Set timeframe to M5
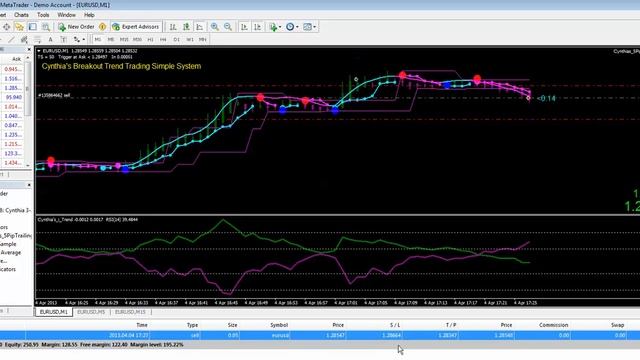The width and height of the screenshot is (640, 360). 111,40
